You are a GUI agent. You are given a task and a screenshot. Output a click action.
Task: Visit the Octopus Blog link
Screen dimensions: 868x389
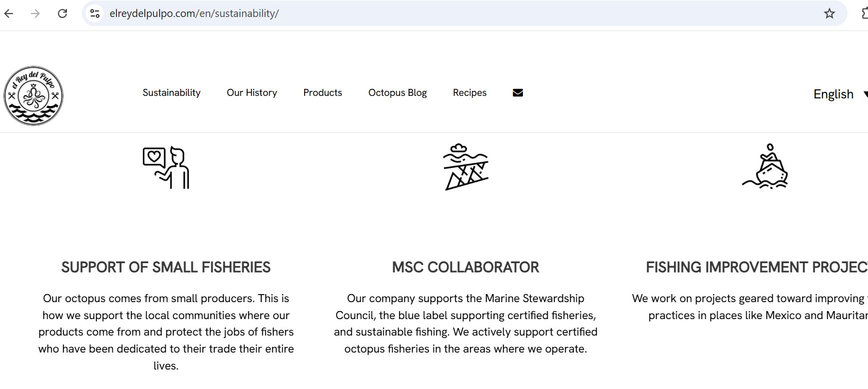pyautogui.click(x=398, y=92)
